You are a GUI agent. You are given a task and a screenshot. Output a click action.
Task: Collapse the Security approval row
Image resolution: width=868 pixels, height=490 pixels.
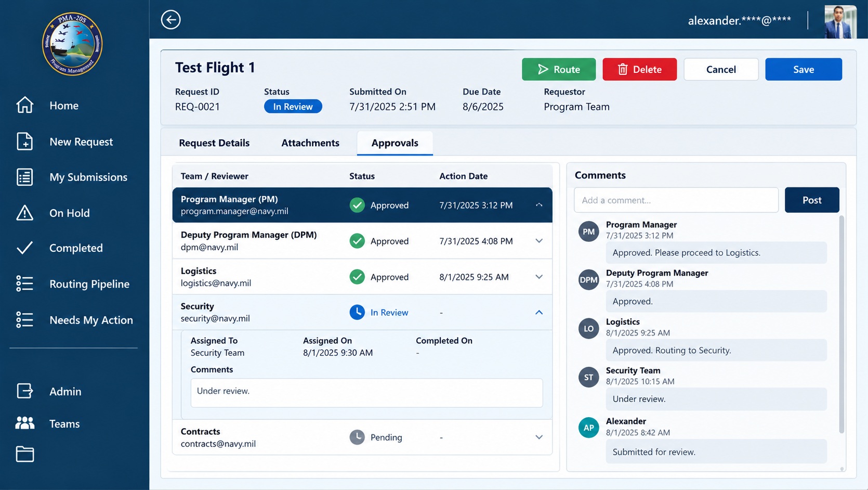pyautogui.click(x=539, y=312)
